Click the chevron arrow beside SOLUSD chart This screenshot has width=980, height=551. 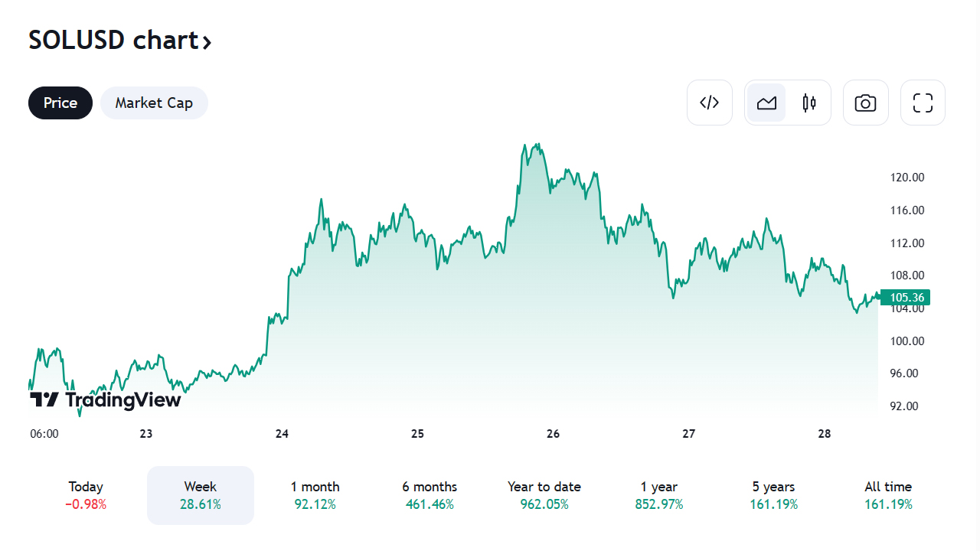pyautogui.click(x=207, y=41)
